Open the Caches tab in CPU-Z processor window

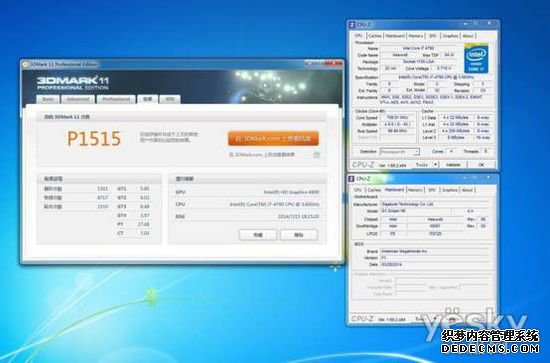[375, 36]
